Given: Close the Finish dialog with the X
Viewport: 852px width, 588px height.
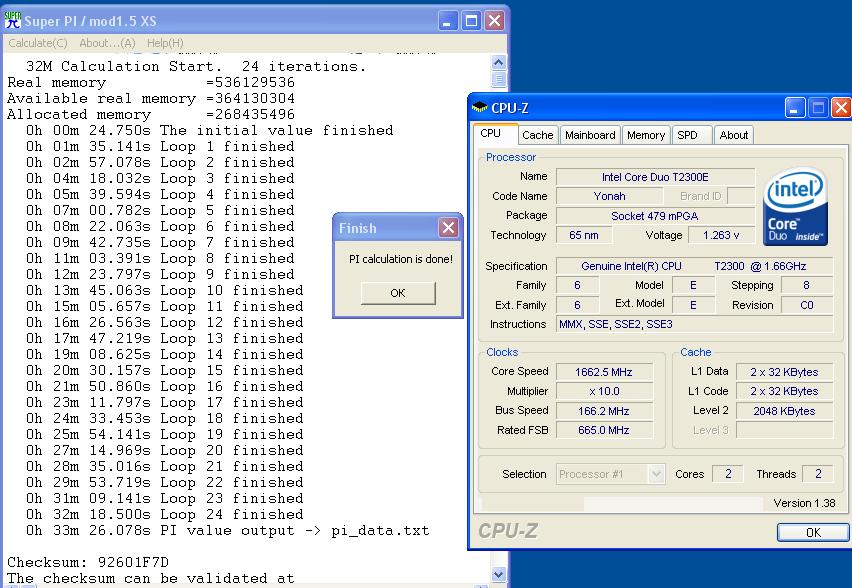Looking at the screenshot, I should (448, 228).
